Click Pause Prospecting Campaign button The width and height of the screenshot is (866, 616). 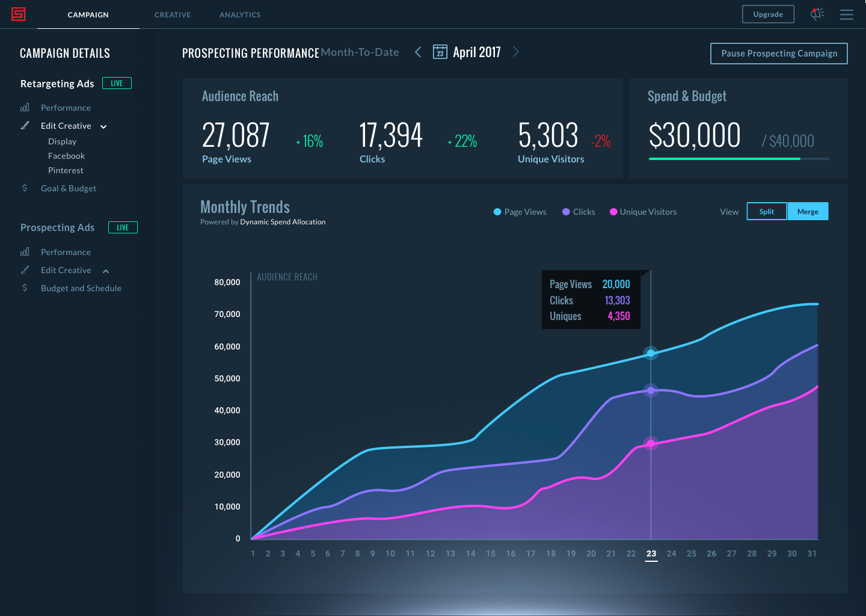click(779, 54)
